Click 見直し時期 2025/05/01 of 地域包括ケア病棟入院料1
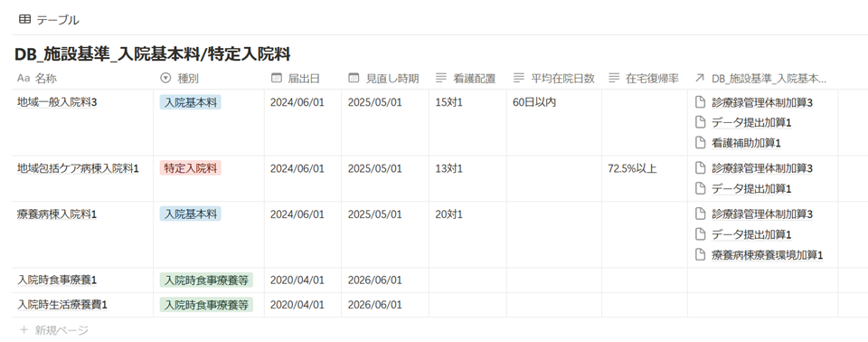The width and height of the screenshot is (868, 342). tap(374, 168)
